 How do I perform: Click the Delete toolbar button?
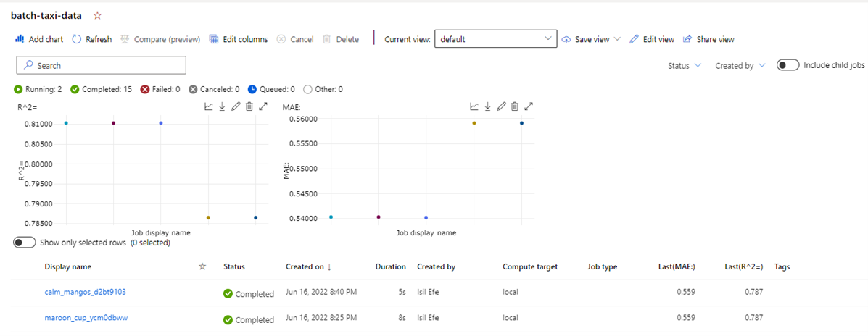[340, 39]
